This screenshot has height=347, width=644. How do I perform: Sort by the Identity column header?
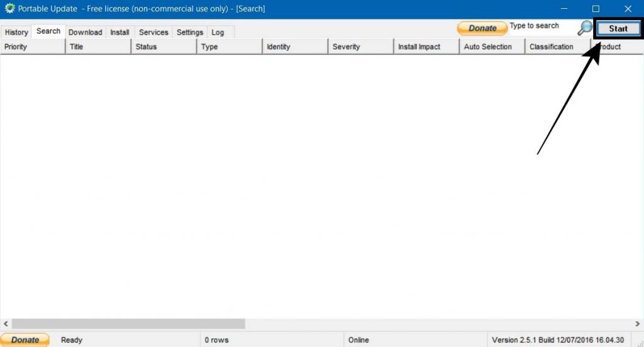[296, 47]
